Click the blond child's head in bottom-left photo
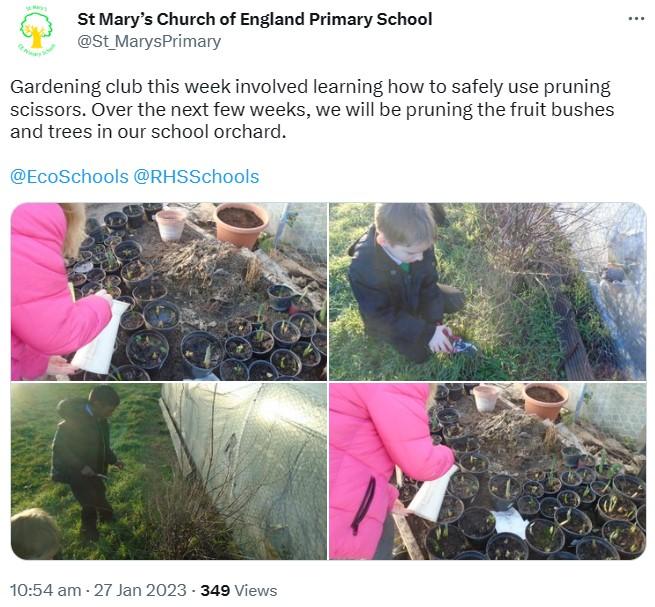 coord(34,533)
